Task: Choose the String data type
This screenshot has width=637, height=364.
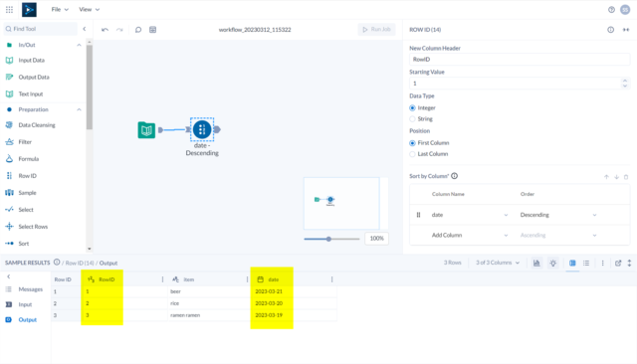Action: 412,119
